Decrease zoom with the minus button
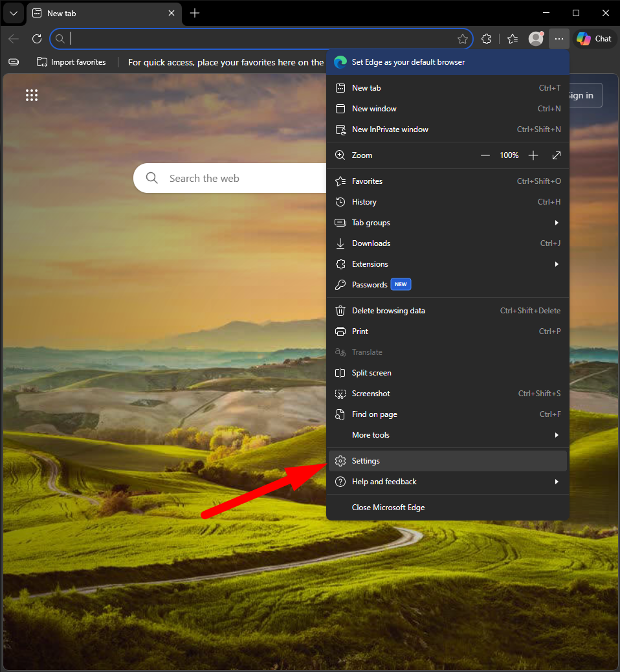620x672 pixels. pos(485,155)
